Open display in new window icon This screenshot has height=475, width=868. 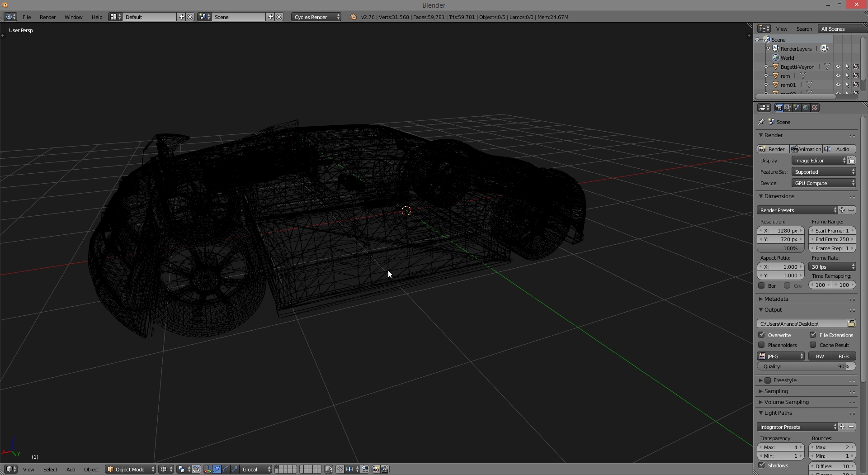tap(852, 161)
